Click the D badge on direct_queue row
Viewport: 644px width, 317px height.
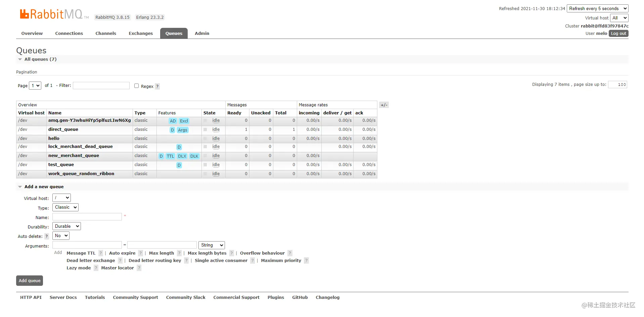tap(172, 130)
